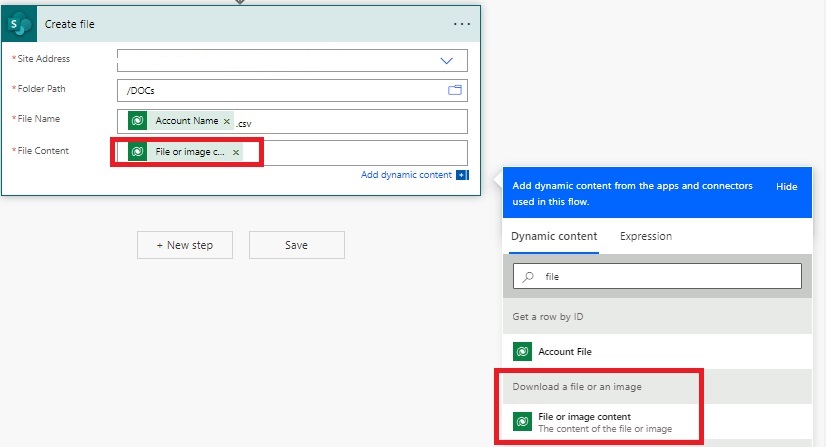Hide the dynamic content panel
Screen dimensions: 826x447
pos(786,187)
